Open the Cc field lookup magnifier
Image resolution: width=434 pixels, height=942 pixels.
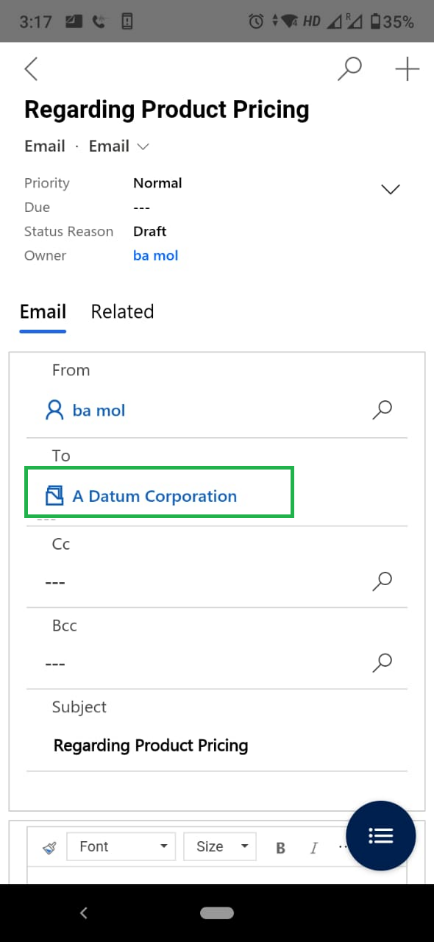(x=382, y=581)
